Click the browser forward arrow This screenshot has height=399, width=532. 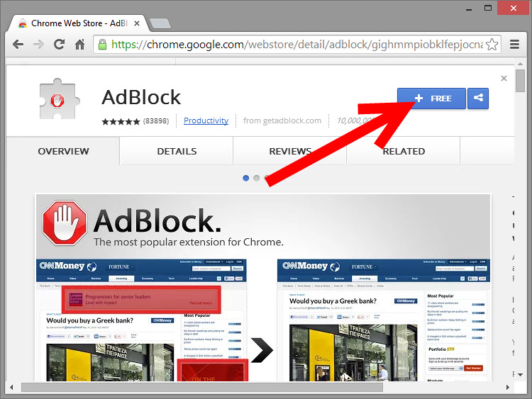[x=38, y=45]
